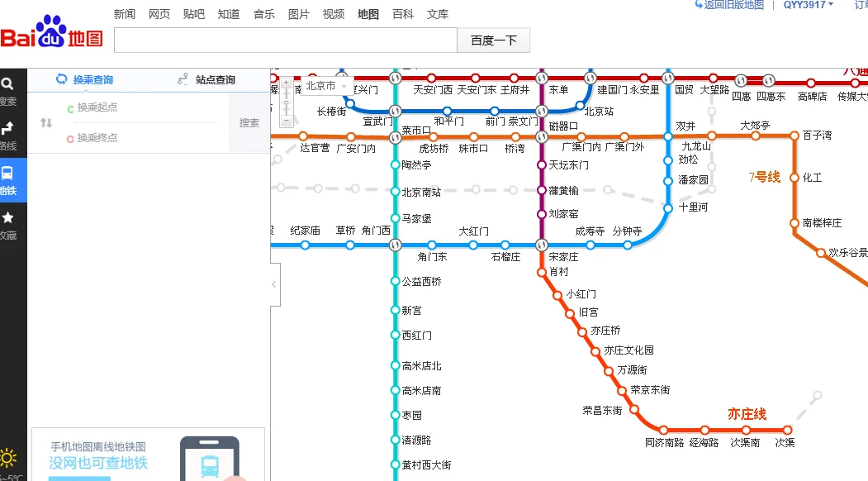868x481 pixels.
Task: Click the map zoom slider handle
Action: pos(286,101)
